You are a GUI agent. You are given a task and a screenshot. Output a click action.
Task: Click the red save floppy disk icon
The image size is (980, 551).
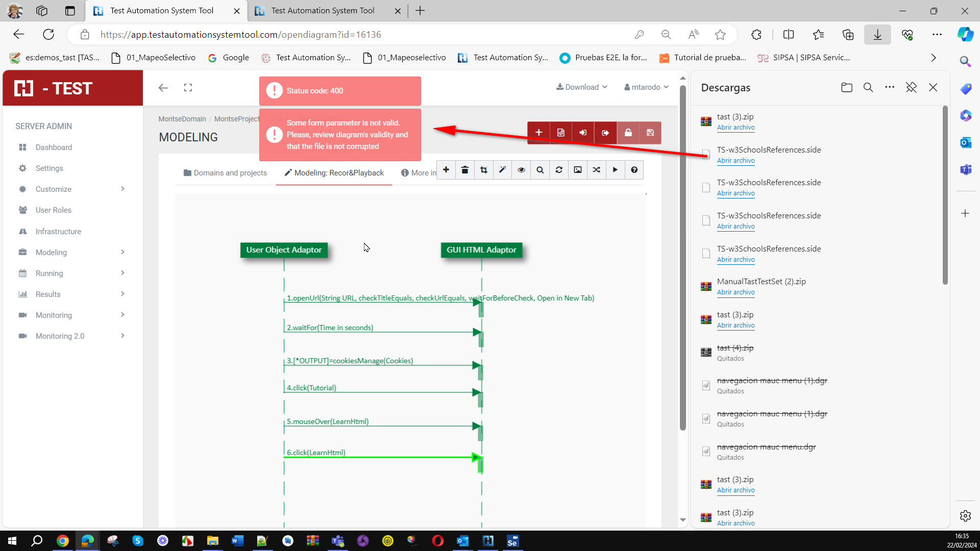click(650, 133)
